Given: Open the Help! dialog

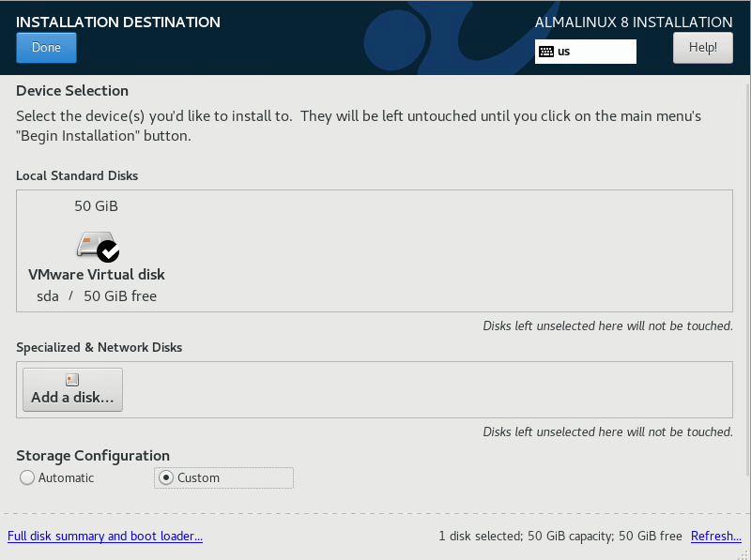Looking at the screenshot, I should coord(702,48).
